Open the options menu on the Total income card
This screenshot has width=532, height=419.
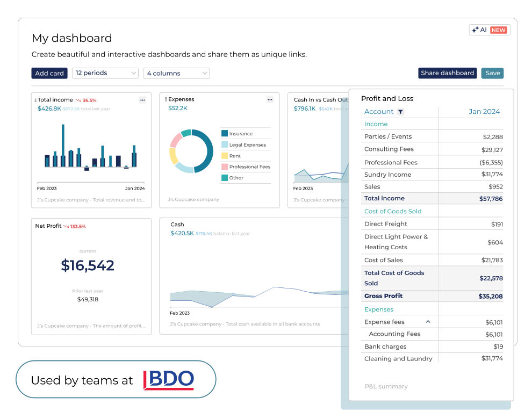142,99
